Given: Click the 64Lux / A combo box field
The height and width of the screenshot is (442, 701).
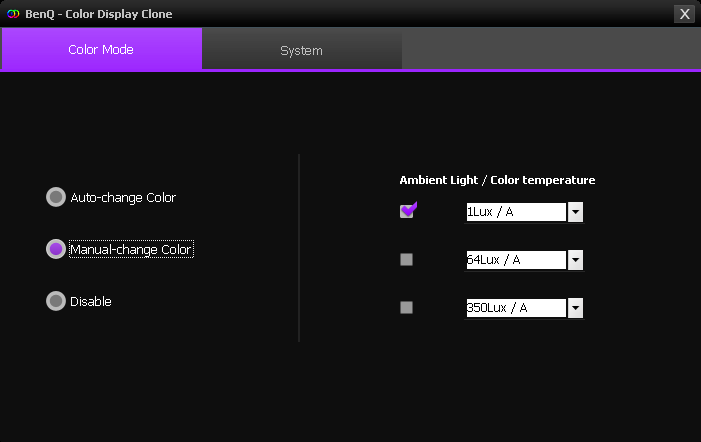Looking at the screenshot, I should (x=516, y=260).
